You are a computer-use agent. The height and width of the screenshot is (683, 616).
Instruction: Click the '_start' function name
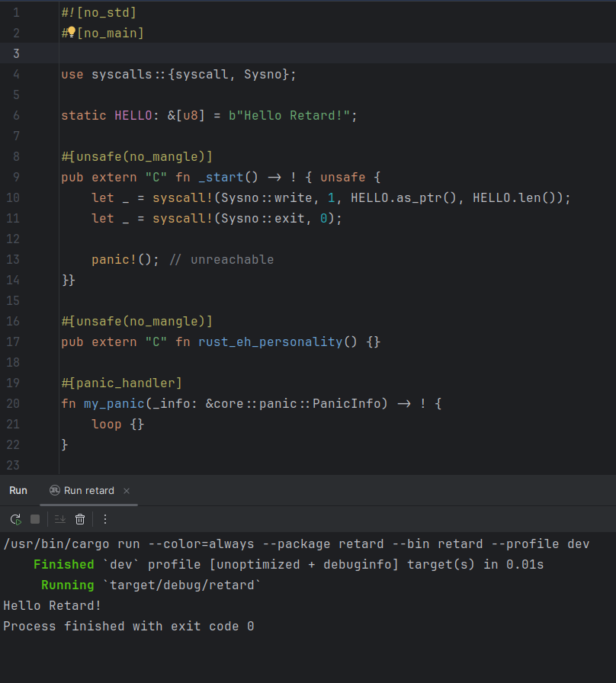tap(221, 178)
